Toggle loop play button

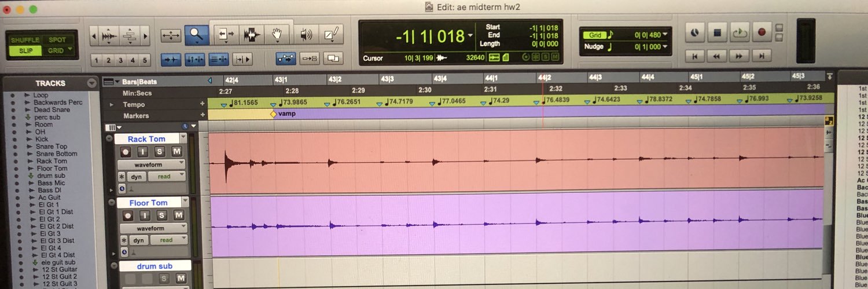(x=739, y=32)
